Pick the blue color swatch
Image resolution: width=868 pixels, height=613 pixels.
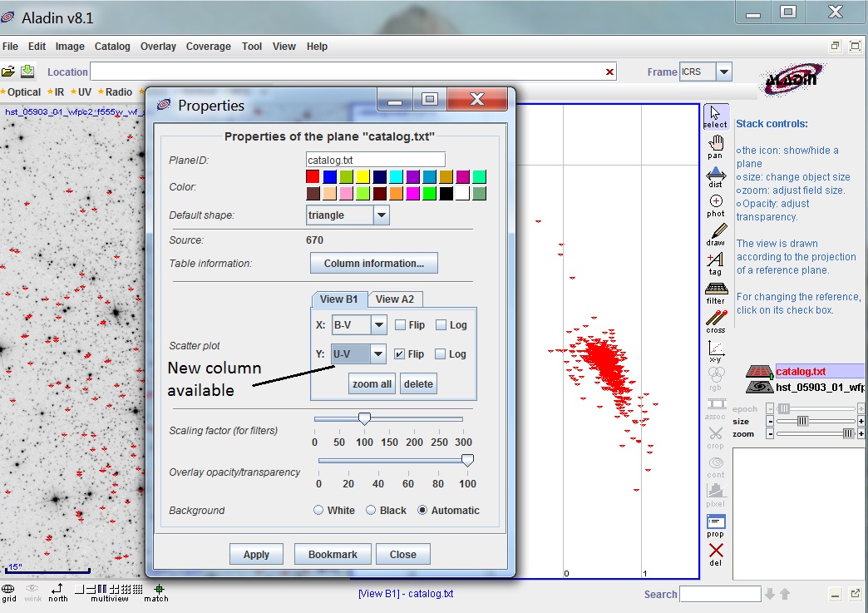click(329, 176)
